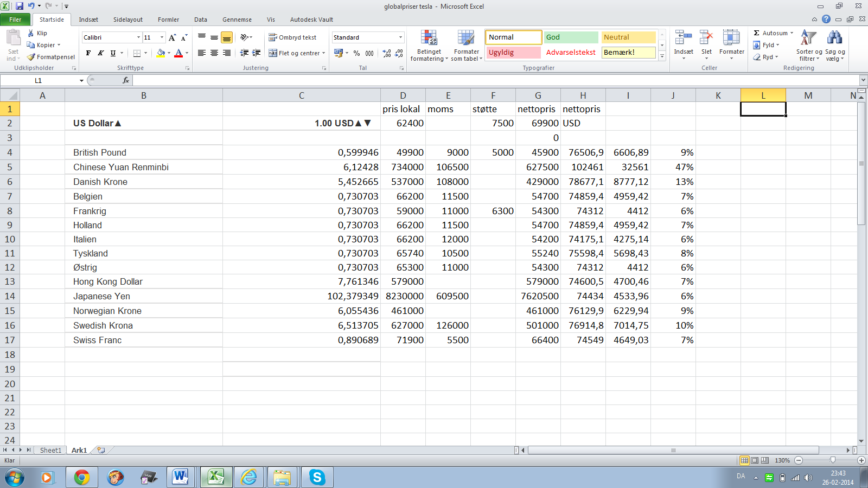Open Formater som tabel

click(467, 46)
